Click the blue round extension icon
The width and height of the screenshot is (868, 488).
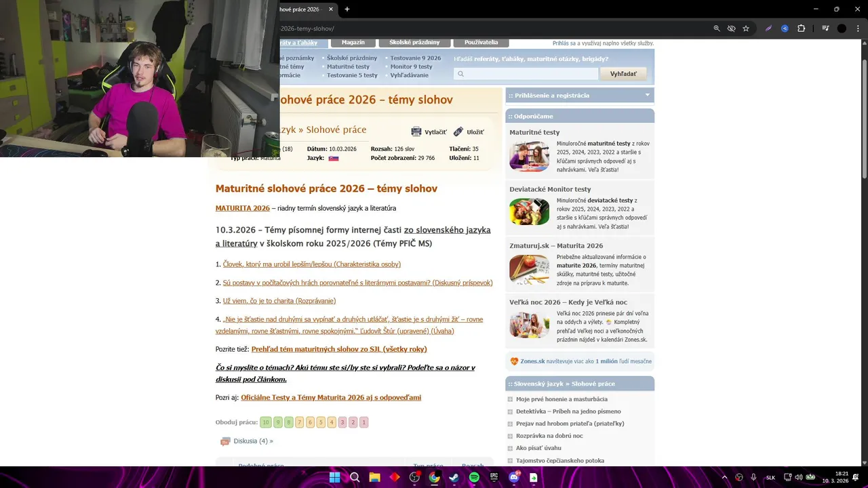tap(785, 28)
